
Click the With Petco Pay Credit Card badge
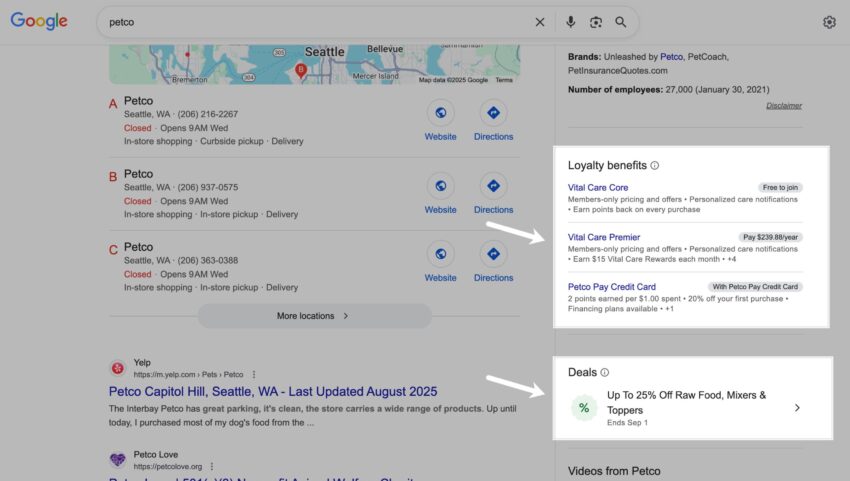click(755, 287)
